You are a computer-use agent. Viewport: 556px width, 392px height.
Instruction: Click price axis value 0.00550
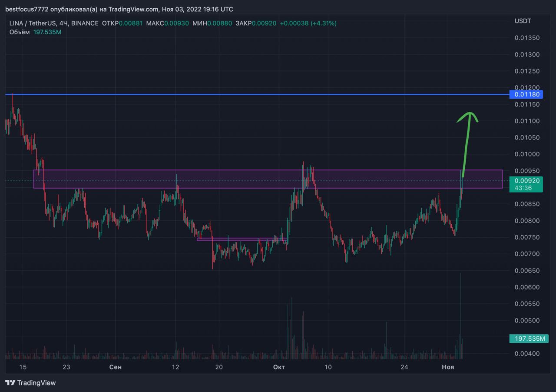tap(527, 304)
